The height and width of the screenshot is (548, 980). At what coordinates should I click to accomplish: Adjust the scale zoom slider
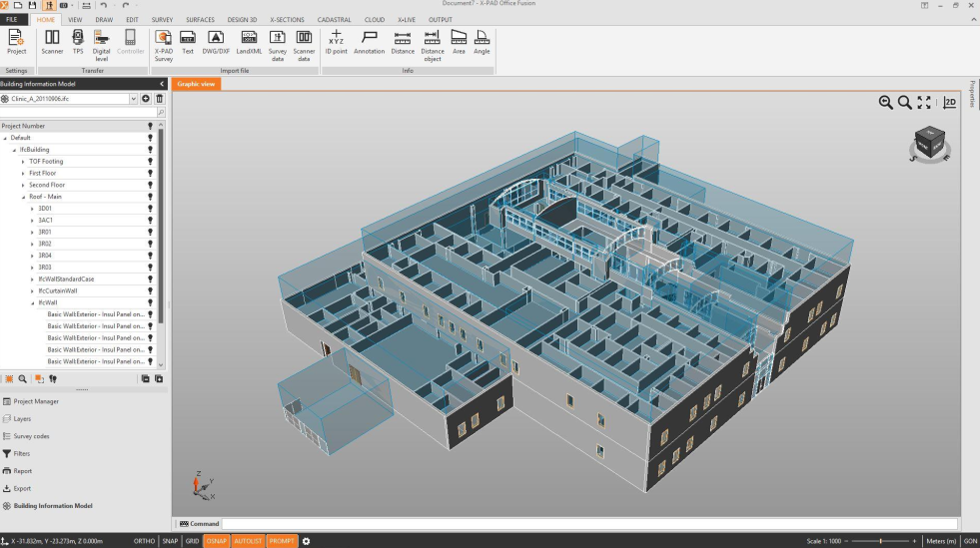coord(880,541)
